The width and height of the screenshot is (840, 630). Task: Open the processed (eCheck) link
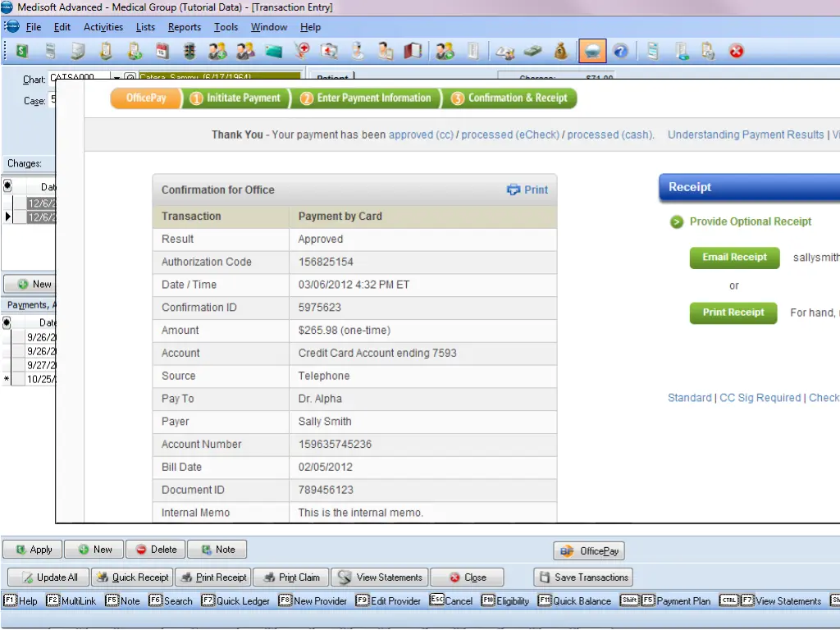510,135
